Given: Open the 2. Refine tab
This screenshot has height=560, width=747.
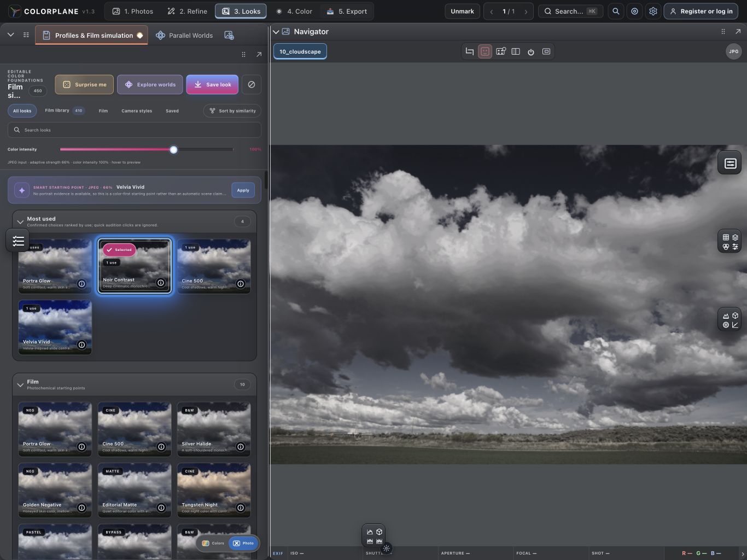Looking at the screenshot, I should point(188,11).
